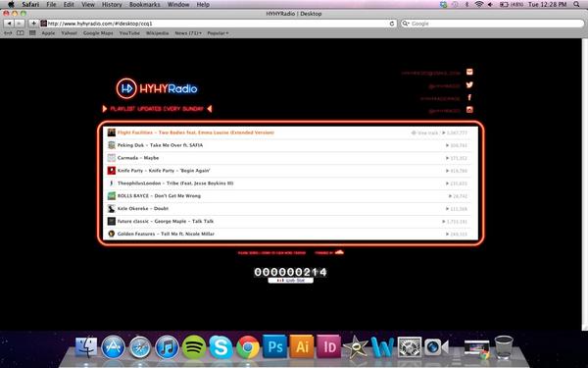Click the battery status icon
The width and height of the screenshot is (588, 368).
tap(504, 5)
